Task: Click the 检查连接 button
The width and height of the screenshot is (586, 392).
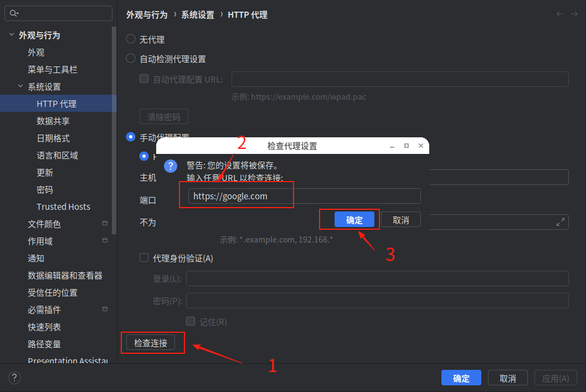Action: point(152,342)
